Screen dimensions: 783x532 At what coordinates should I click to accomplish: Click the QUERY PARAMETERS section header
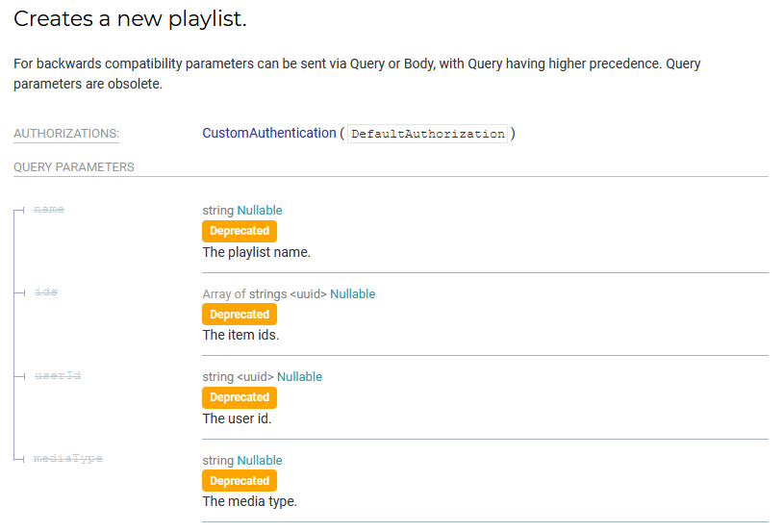pyautogui.click(x=74, y=167)
